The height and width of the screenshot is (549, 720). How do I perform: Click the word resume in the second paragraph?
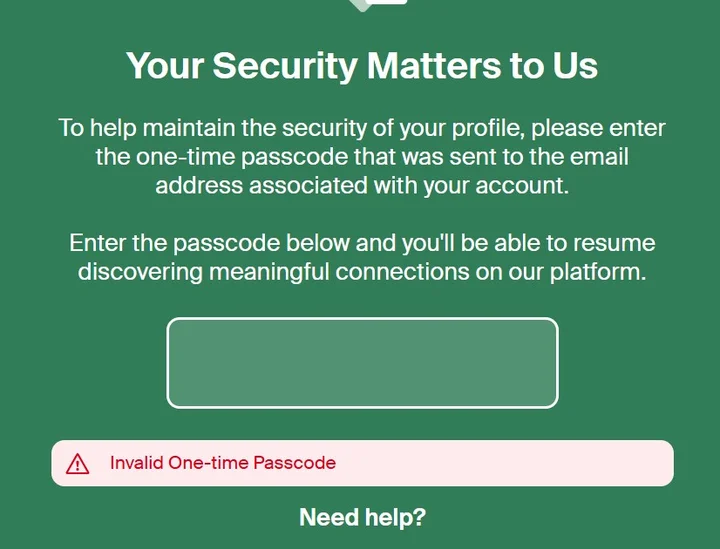click(x=619, y=244)
